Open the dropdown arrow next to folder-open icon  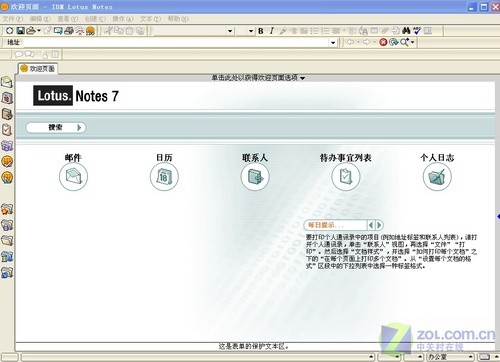point(39,31)
